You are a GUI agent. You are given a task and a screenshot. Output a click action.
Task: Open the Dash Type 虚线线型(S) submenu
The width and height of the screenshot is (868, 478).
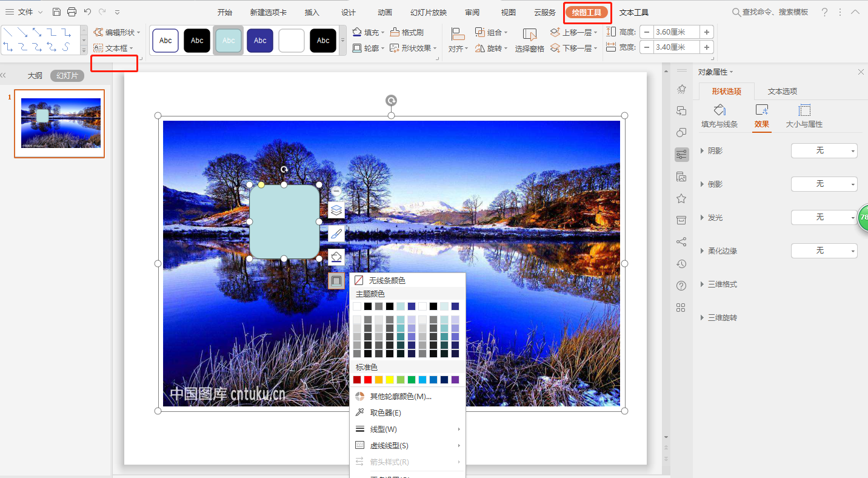[x=407, y=445]
